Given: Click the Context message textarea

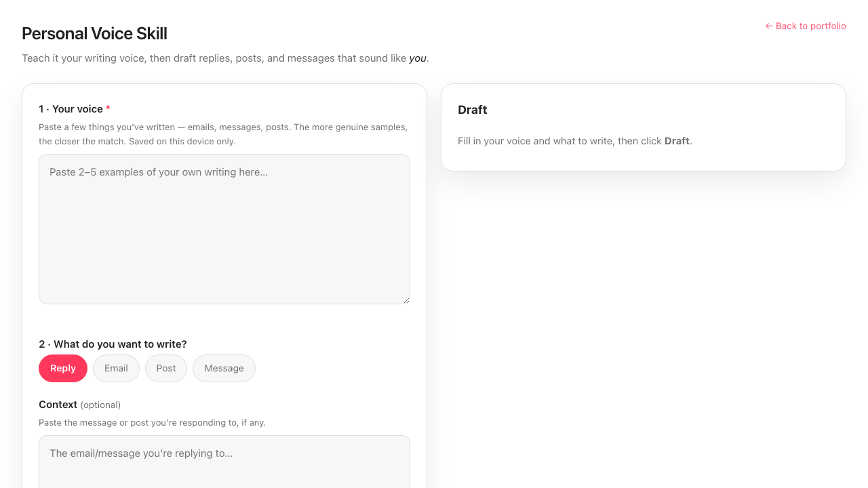Looking at the screenshot, I should coord(224,462).
